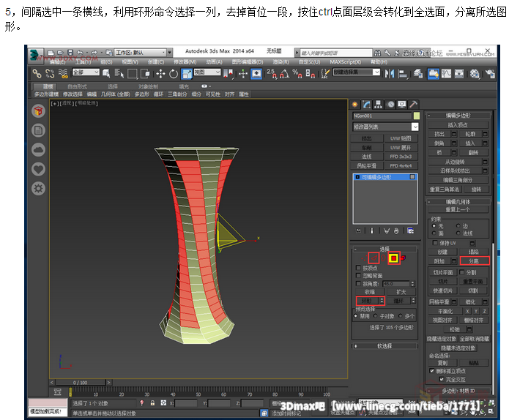The height and width of the screenshot is (420, 509).
Task: Click the Align tool icon
Action: point(403,74)
